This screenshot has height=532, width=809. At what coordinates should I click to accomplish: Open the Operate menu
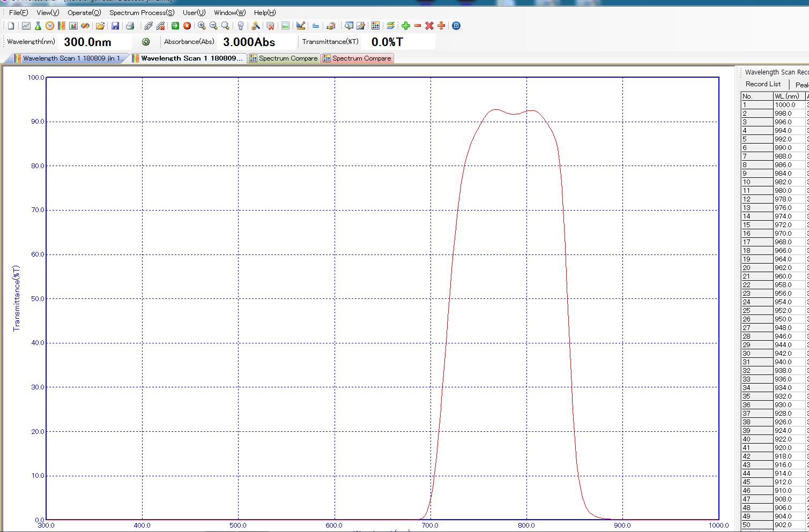pyautogui.click(x=84, y=12)
